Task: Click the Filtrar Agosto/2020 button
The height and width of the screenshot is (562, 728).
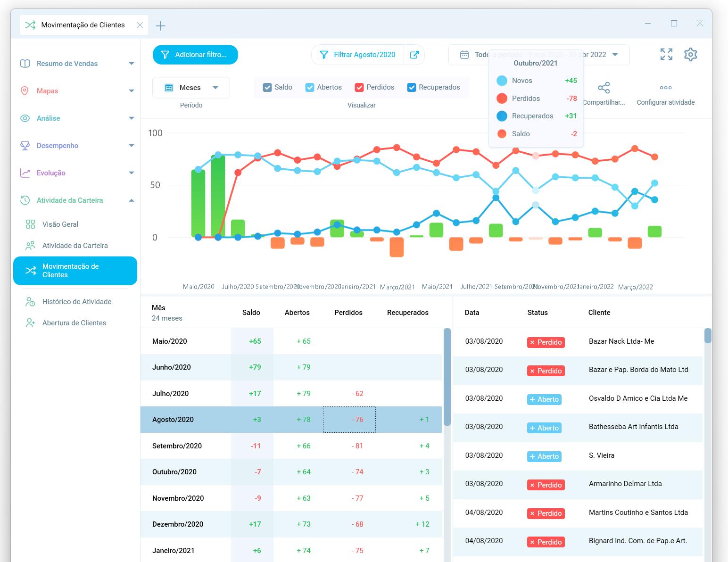Action: (x=358, y=55)
